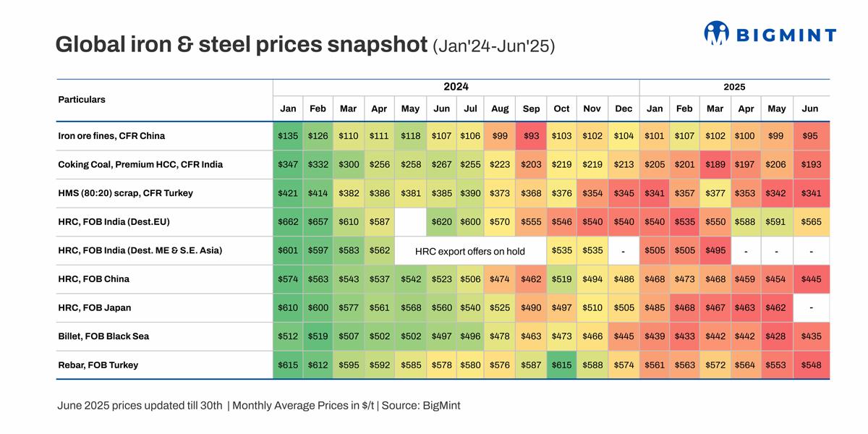Click the red $93 iron ore September cell
The width and height of the screenshot is (868, 434).
(531, 136)
